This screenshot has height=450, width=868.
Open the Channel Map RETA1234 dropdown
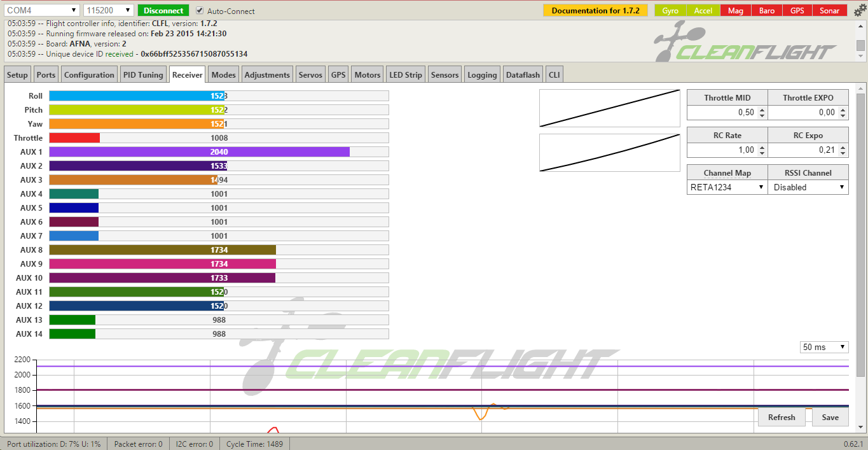[727, 187]
